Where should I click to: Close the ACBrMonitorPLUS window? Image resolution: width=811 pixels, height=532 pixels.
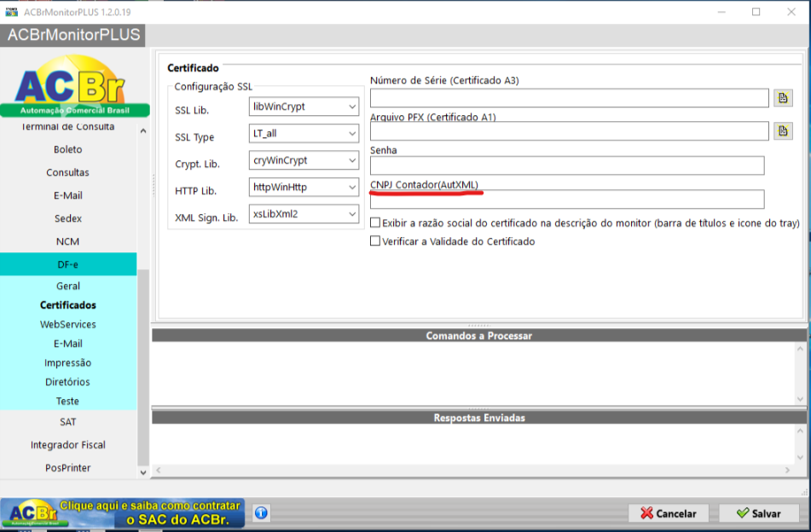click(791, 11)
